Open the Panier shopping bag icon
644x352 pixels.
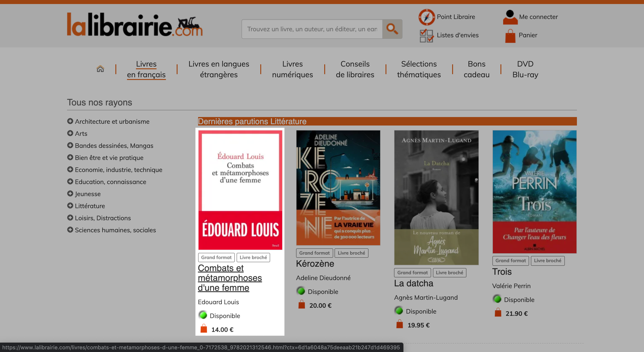(x=510, y=36)
